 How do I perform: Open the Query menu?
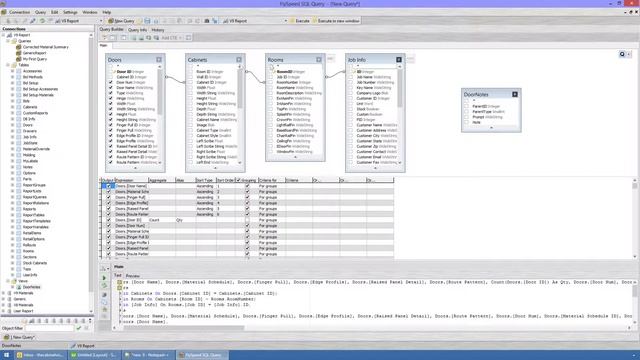[40, 12]
